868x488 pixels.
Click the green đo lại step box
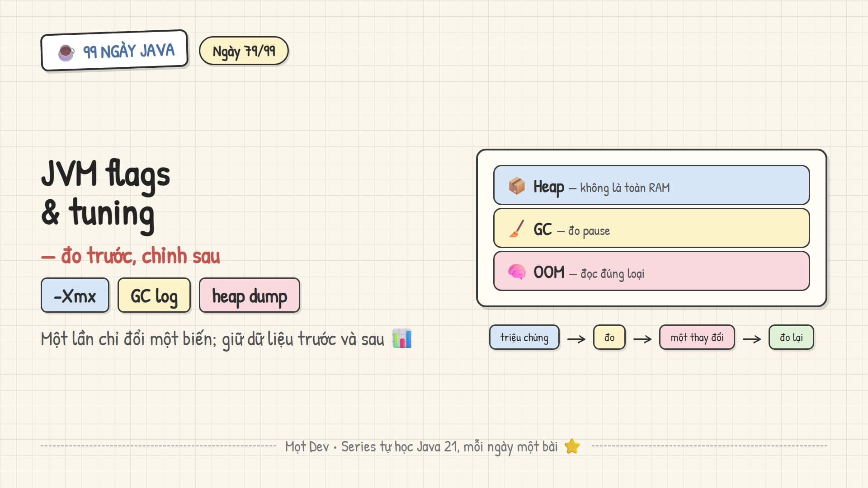(792, 338)
